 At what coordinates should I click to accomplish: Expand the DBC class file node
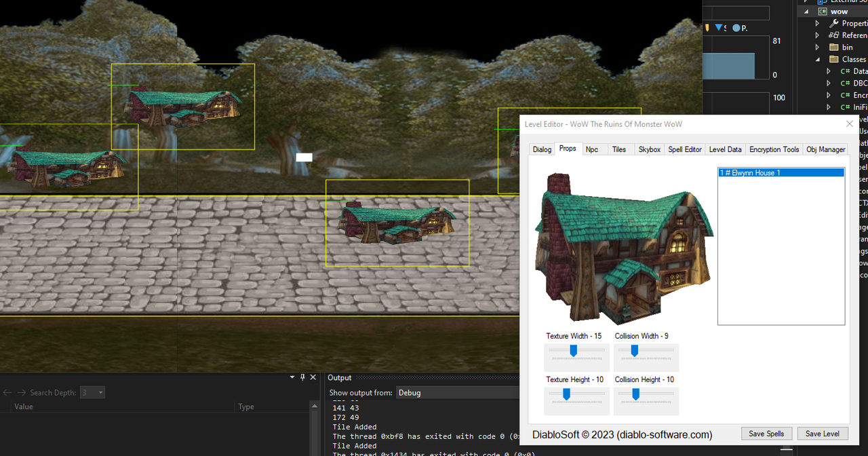pyautogui.click(x=829, y=83)
